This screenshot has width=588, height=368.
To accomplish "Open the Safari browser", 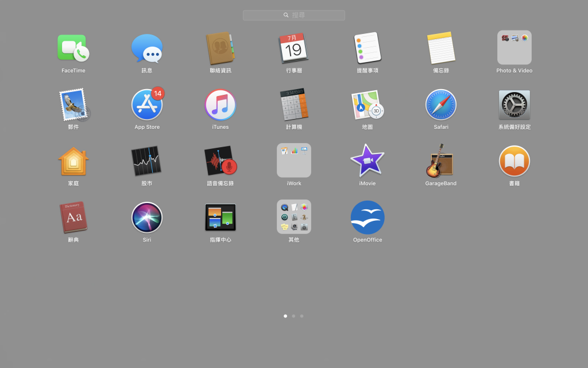I will point(441,105).
